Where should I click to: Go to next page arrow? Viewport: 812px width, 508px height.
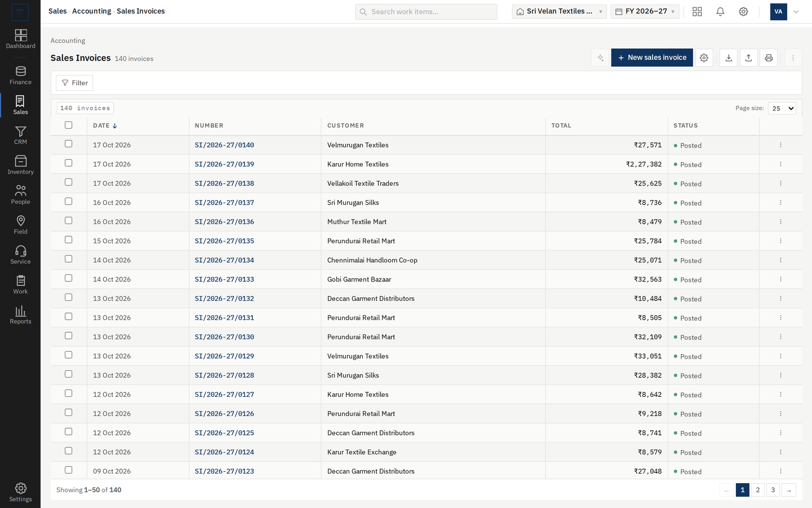click(789, 490)
